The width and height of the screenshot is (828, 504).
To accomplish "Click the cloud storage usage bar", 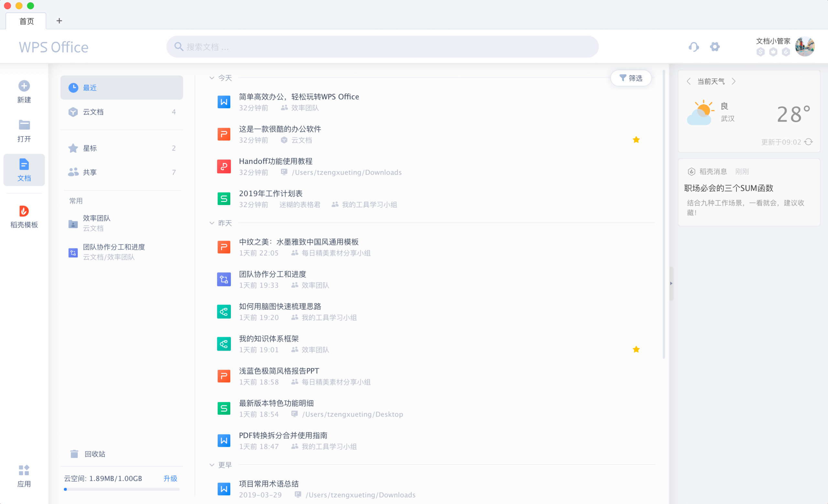I will (x=122, y=489).
